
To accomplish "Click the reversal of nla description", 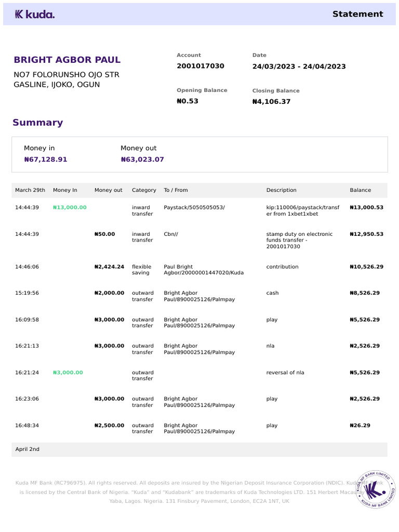I will point(285,373).
